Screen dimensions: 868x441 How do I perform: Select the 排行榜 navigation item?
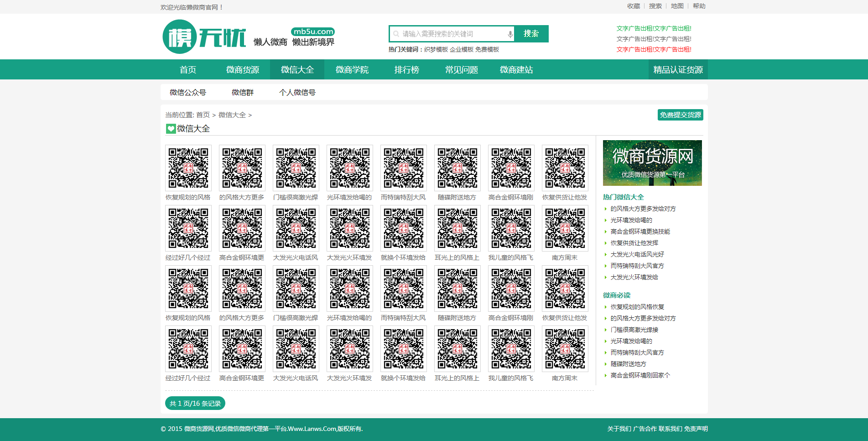click(x=406, y=70)
